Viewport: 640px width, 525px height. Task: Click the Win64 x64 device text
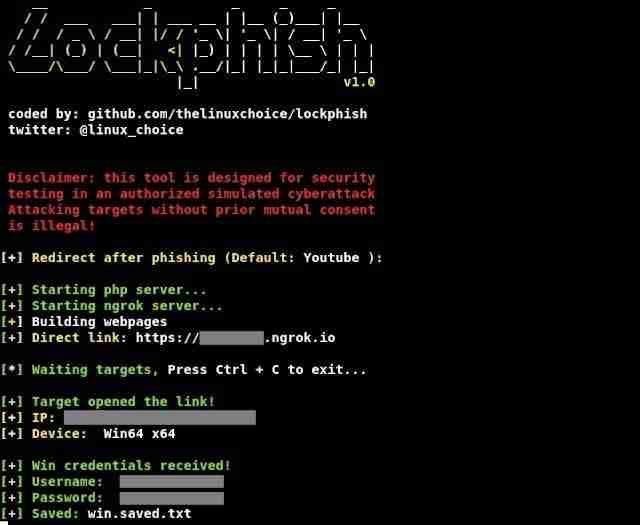pyautogui.click(x=139, y=434)
